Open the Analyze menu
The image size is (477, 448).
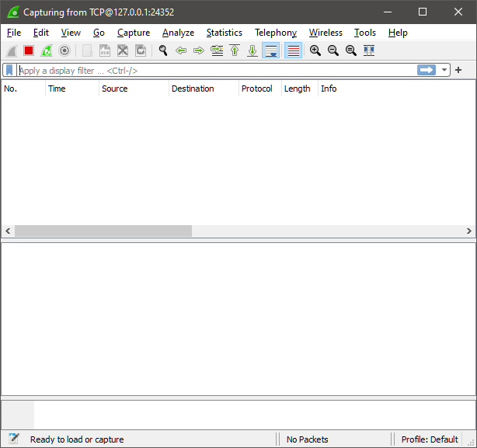click(x=178, y=33)
